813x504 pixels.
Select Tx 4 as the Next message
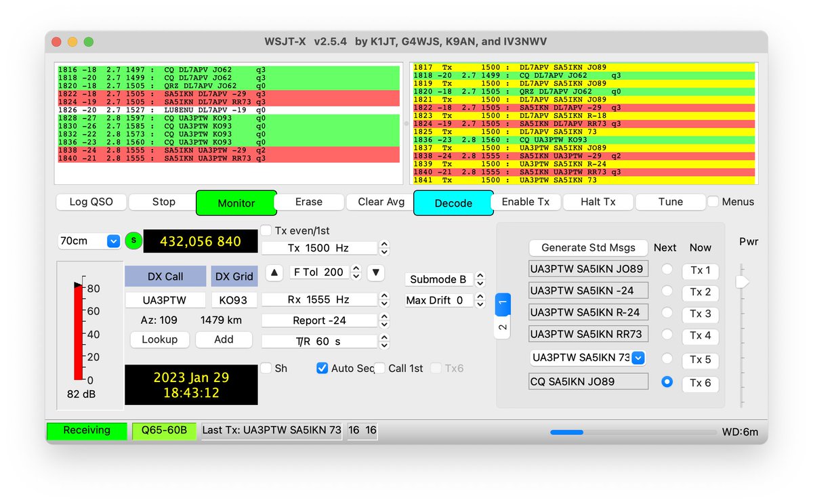pos(665,336)
